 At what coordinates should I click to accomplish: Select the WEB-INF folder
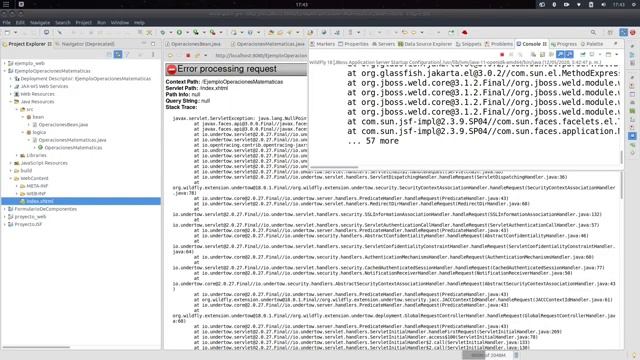(33, 193)
